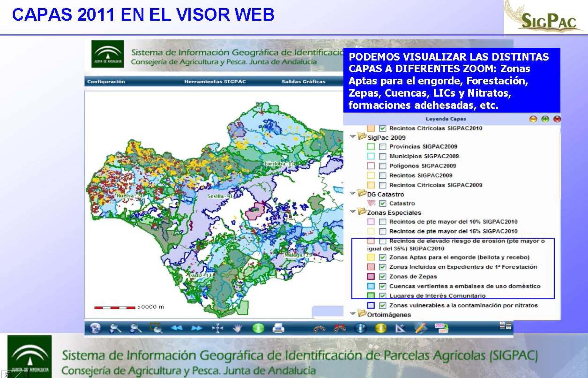Uncheck Zonas Aptas para el engorde layer
Image resolution: width=588 pixels, height=378 pixels.
click(x=382, y=258)
